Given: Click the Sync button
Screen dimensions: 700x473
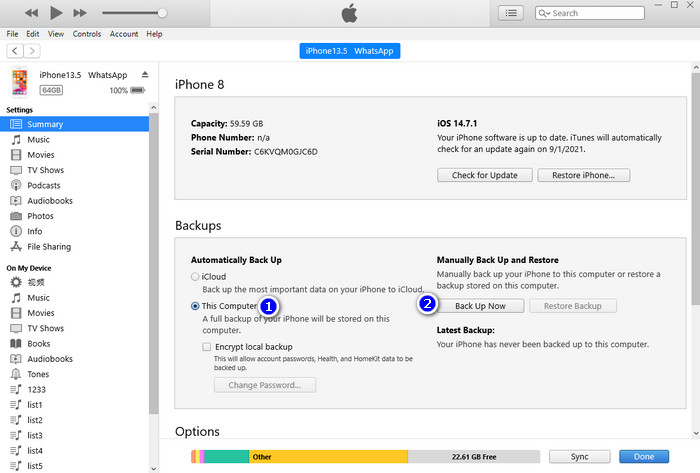Looking at the screenshot, I should click(579, 456).
